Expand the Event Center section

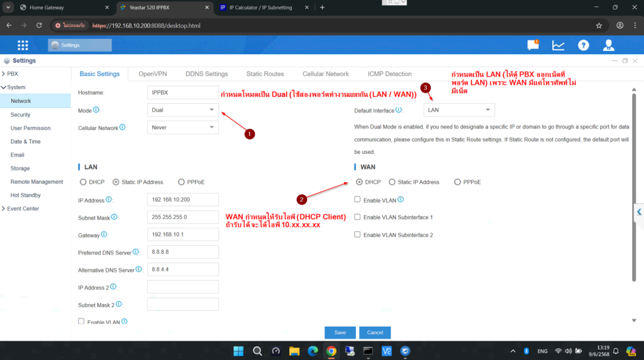tap(4, 209)
